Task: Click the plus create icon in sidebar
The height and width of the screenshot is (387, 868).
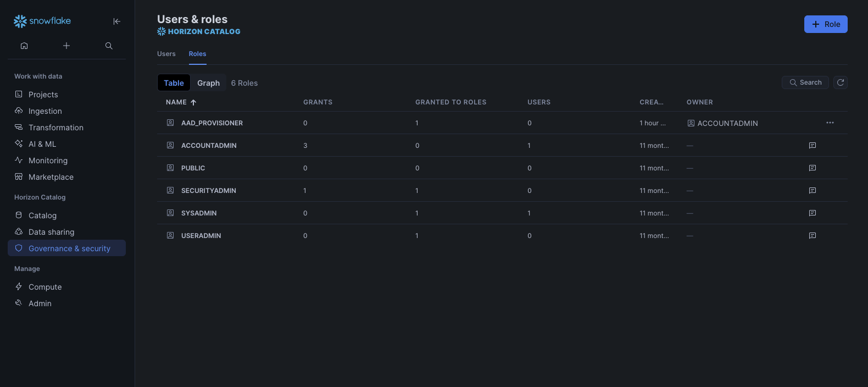Action: (66, 46)
